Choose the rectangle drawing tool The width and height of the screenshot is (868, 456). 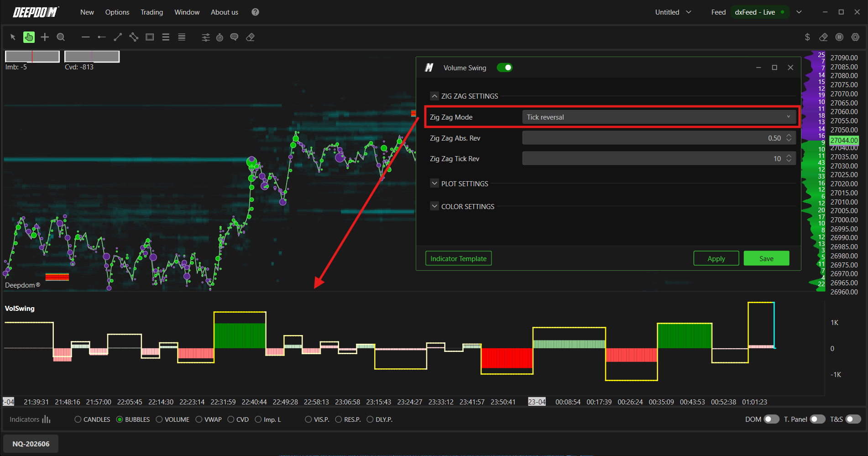(150, 37)
